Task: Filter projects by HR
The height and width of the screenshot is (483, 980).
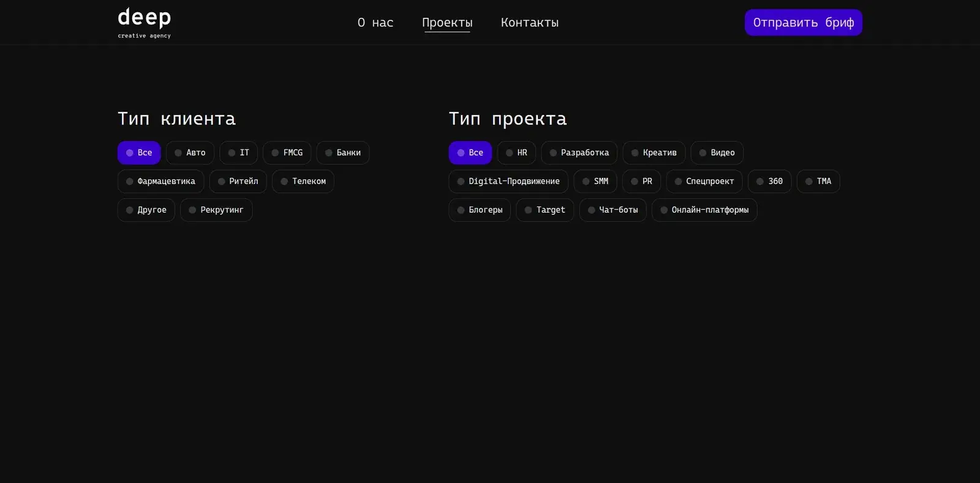Action: [x=516, y=153]
